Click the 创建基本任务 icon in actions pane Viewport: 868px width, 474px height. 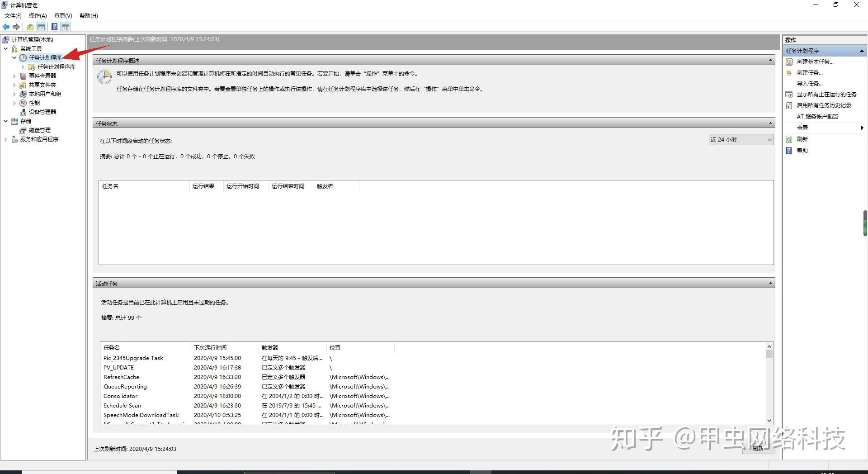(789, 62)
